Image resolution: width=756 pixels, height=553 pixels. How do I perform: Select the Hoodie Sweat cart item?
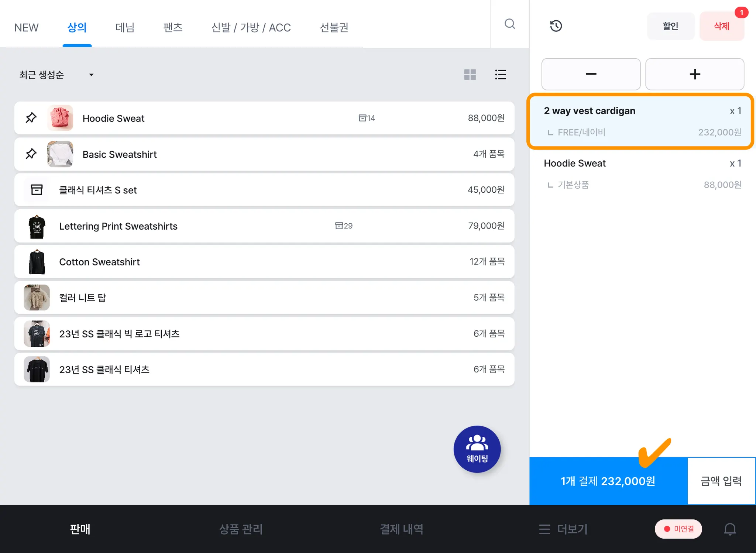click(642, 174)
